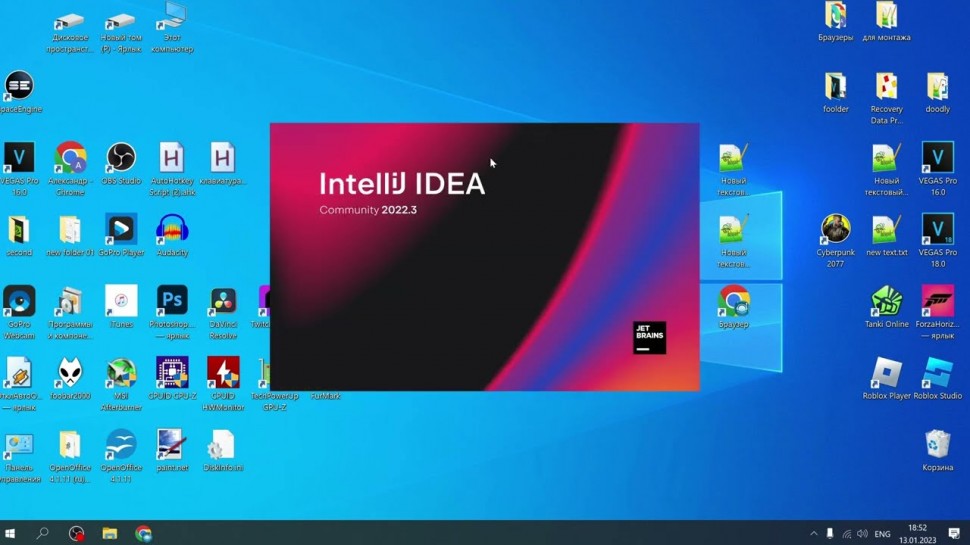970x545 pixels.
Task: Select the paint.net shortcut icon
Action: 170,445
